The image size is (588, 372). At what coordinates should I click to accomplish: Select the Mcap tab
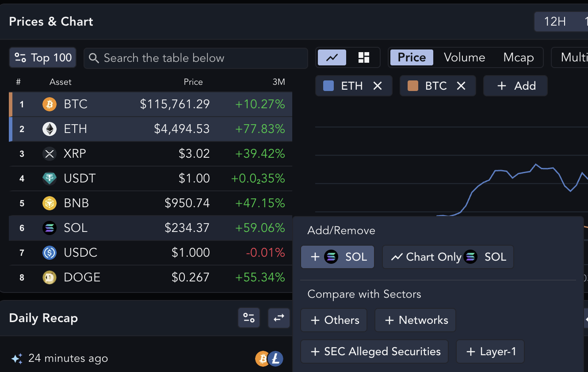519,57
